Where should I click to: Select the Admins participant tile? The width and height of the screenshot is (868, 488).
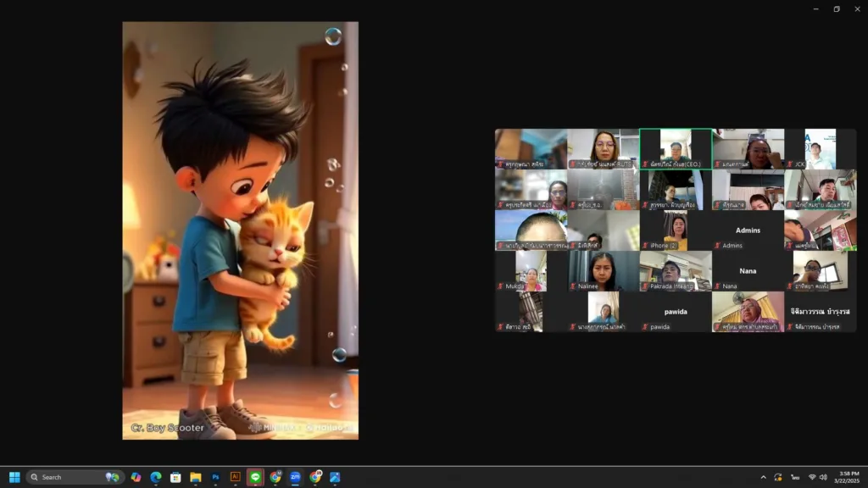(748, 230)
